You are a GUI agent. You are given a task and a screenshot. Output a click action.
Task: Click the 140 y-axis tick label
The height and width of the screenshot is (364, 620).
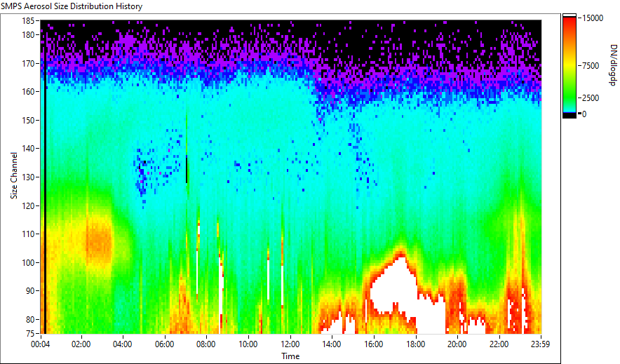coord(28,149)
